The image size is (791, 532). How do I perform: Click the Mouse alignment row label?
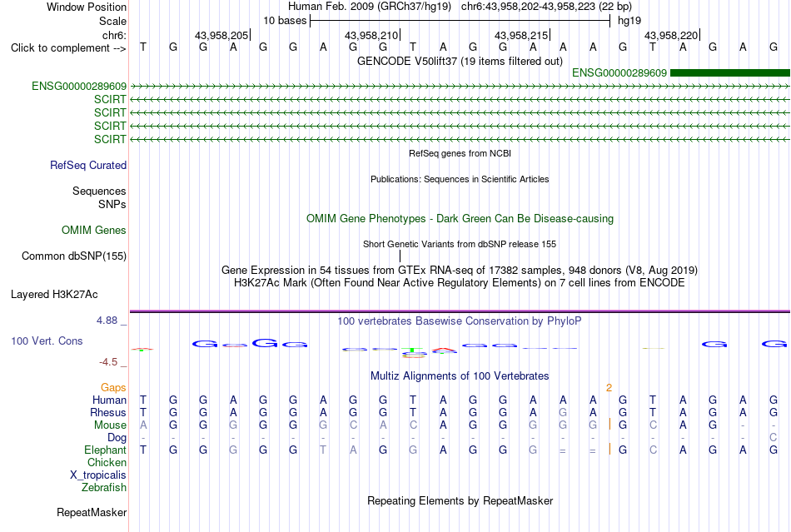[x=110, y=425]
